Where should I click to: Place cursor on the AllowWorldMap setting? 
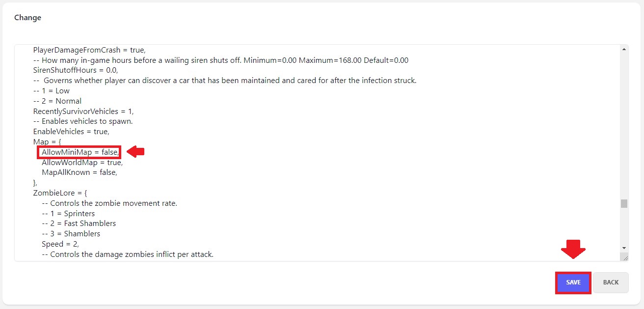coord(81,162)
